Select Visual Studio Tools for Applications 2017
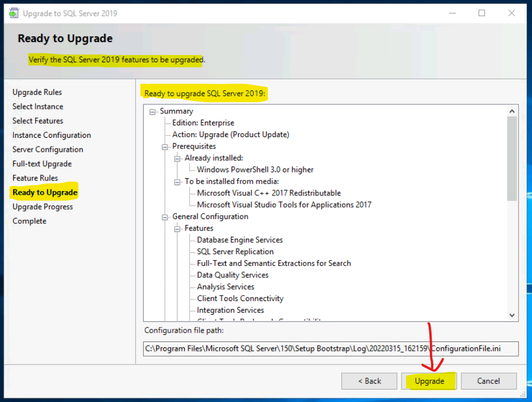 pyautogui.click(x=284, y=205)
